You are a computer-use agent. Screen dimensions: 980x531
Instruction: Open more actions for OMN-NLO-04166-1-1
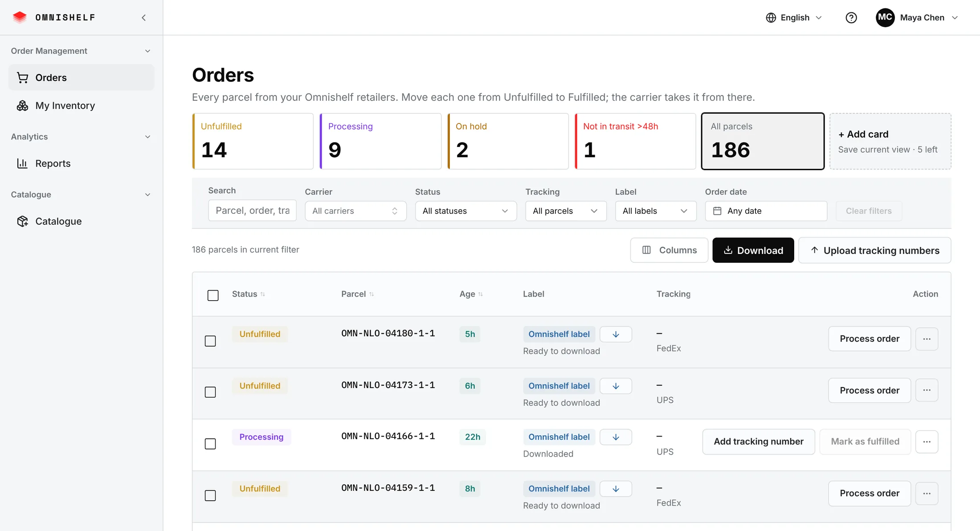(x=927, y=442)
